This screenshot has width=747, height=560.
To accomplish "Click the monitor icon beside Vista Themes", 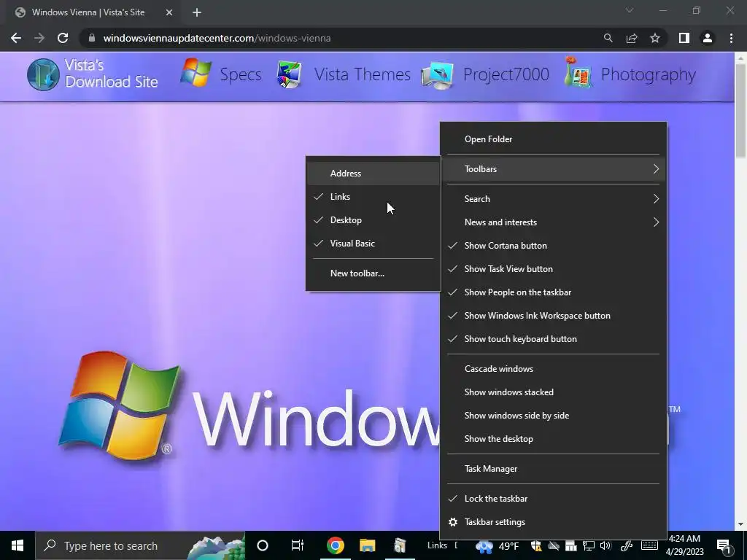I will click(289, 74).
